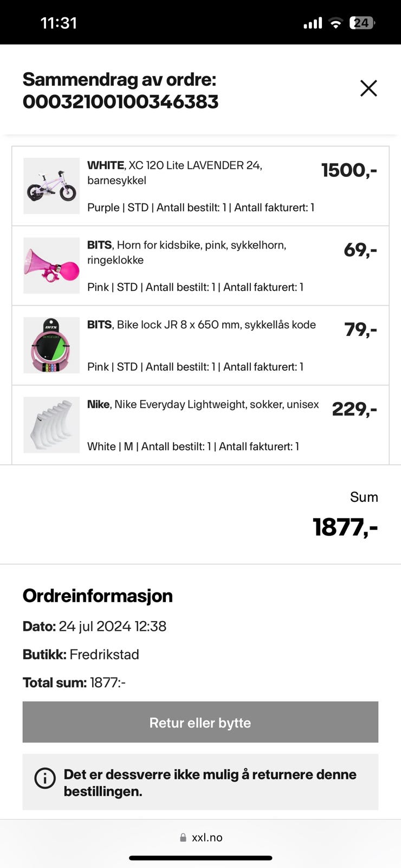401x868 pixels.
Task: Tap the order number 00032100100346383 heading
Action: pos(120,101)
